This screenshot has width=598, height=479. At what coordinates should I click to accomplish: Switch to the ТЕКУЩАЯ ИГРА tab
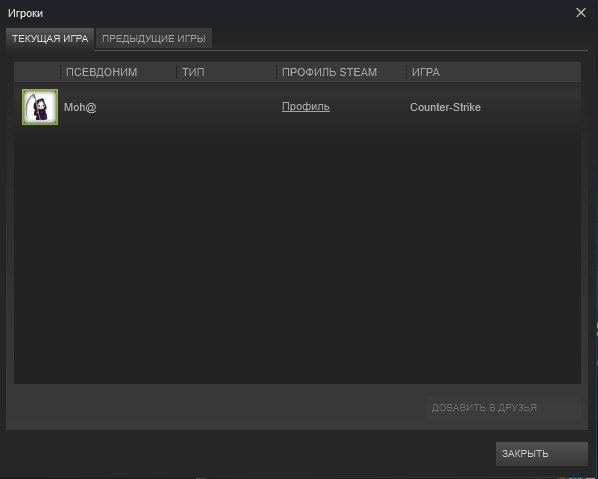point(50,39)
